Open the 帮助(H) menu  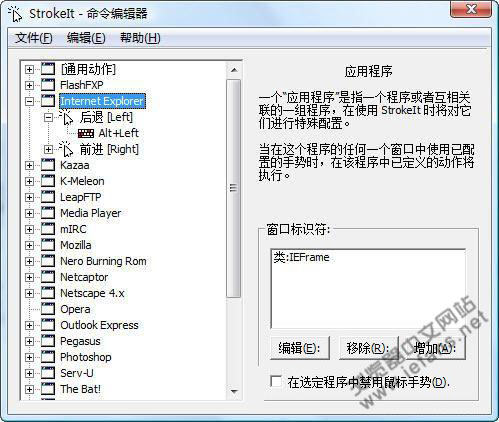[140, 38]
